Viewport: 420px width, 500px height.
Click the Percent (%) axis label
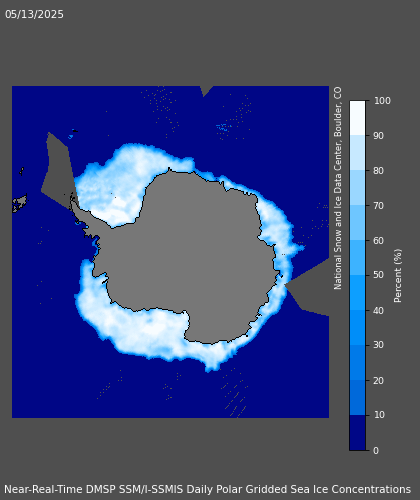pos(398,276)
